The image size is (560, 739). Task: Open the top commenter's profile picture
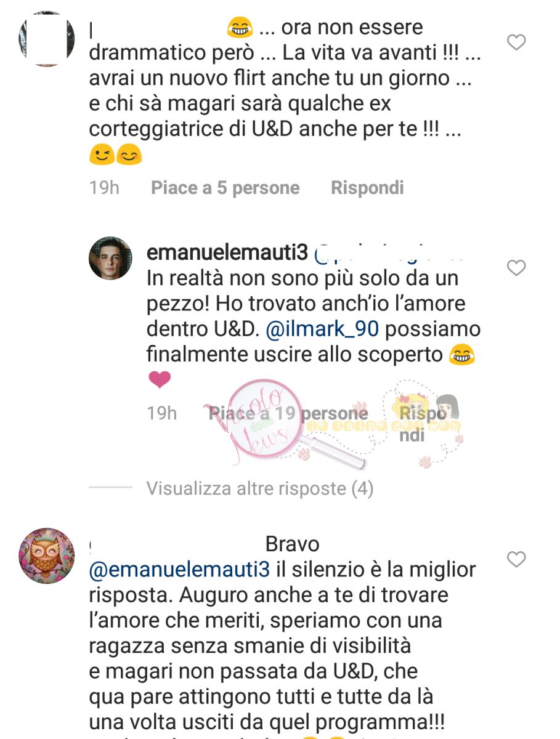click(47, 39)
